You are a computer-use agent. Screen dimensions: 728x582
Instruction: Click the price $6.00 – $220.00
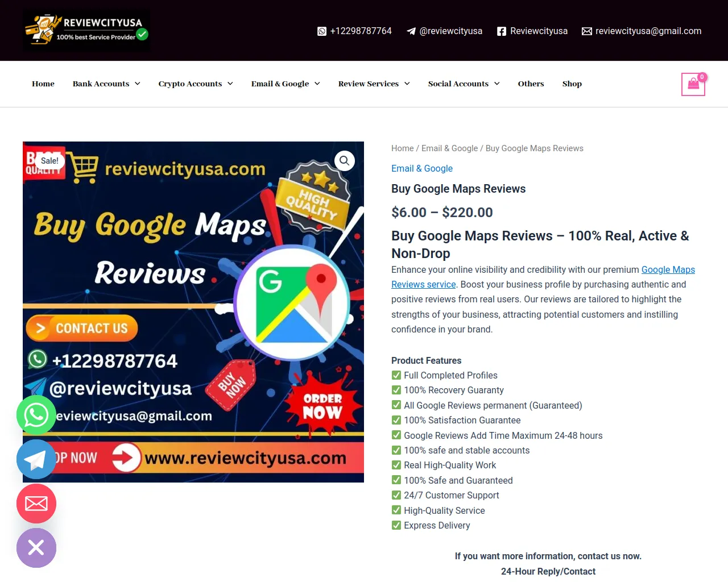click(x=442, y=213)
